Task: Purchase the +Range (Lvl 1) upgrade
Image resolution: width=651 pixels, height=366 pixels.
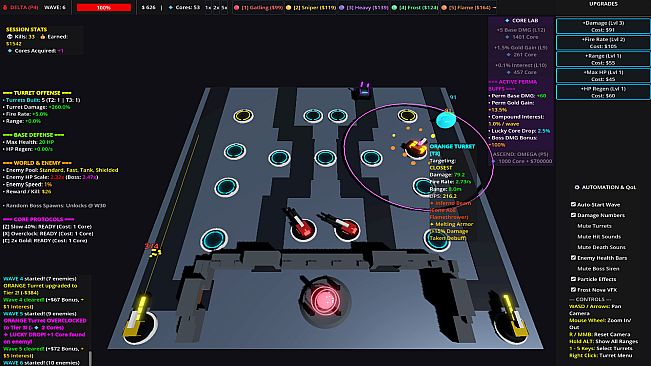Action: [x=603, y=59]
